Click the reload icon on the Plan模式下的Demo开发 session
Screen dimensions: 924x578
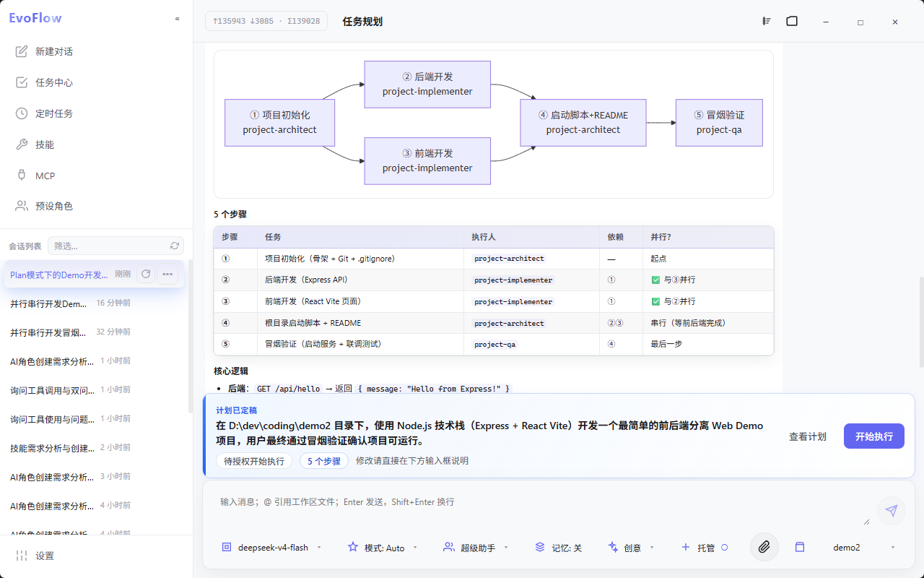(x=146, y=274)
